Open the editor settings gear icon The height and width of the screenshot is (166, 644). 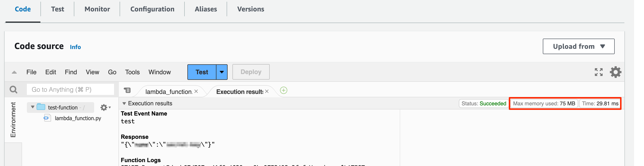pos(615,72)
